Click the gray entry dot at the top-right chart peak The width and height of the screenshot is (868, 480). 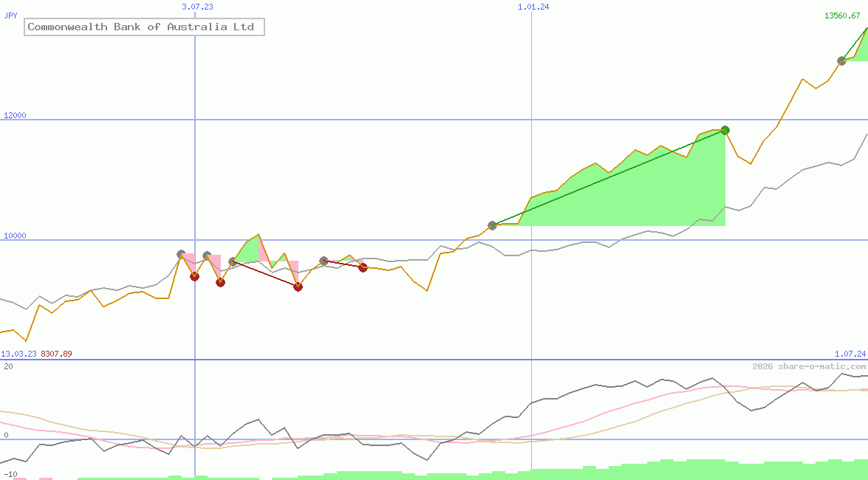pyautogui.click(x=842, y=62)
